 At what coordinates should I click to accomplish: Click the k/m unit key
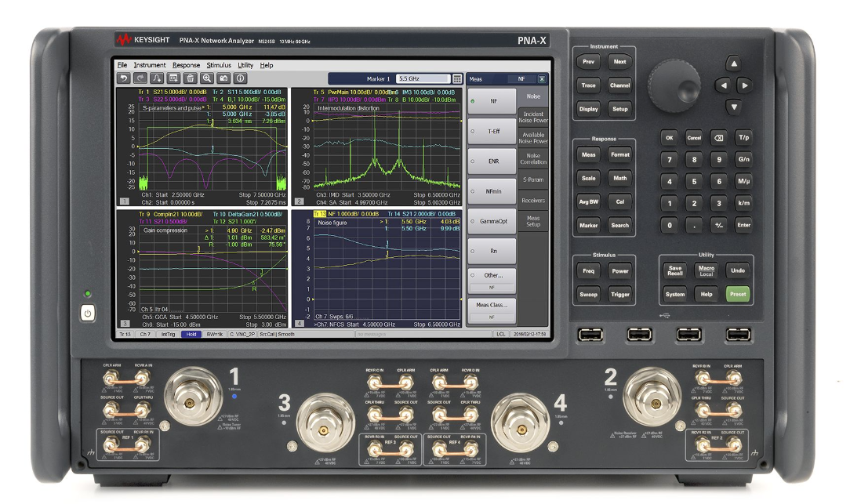tap(743, 203)
